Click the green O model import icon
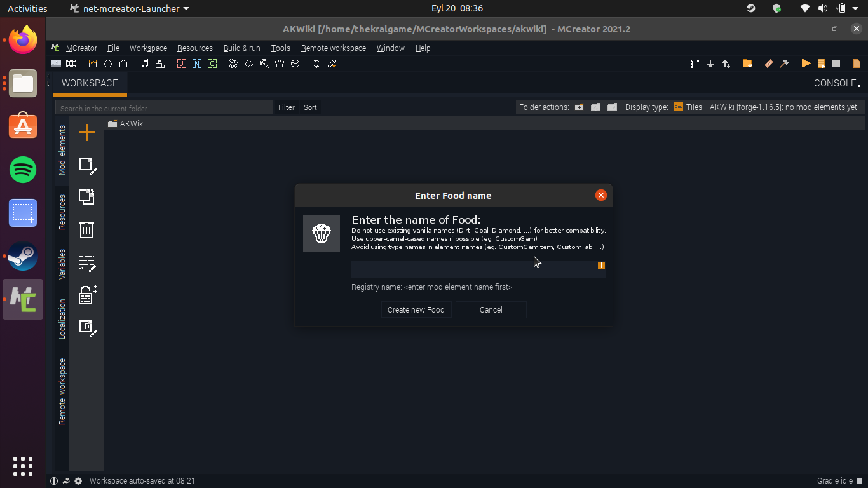Viewport: 868px width, 488px height. (212, 64)
